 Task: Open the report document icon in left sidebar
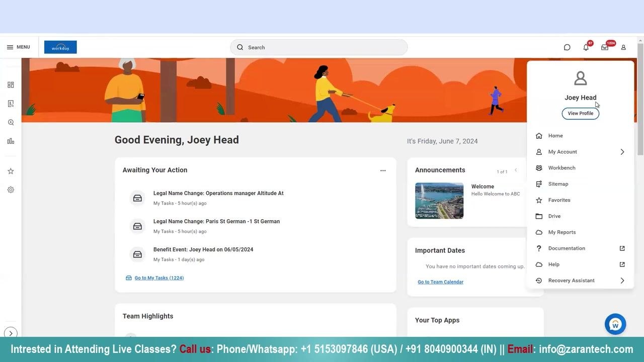pyautogui.click(x=11, y=104)
